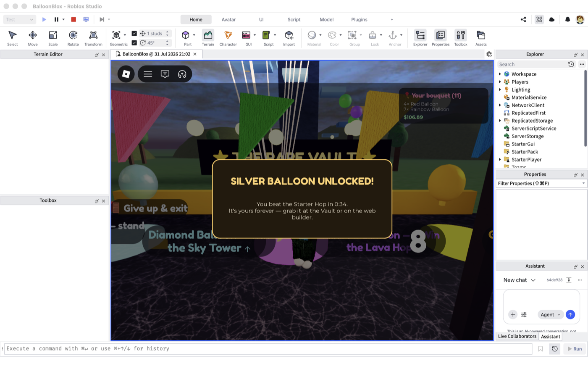Image resolution: width=588 pixels, height=369 pixels.
Task: Pause the running playtest
Action: (x=56, y=19)
